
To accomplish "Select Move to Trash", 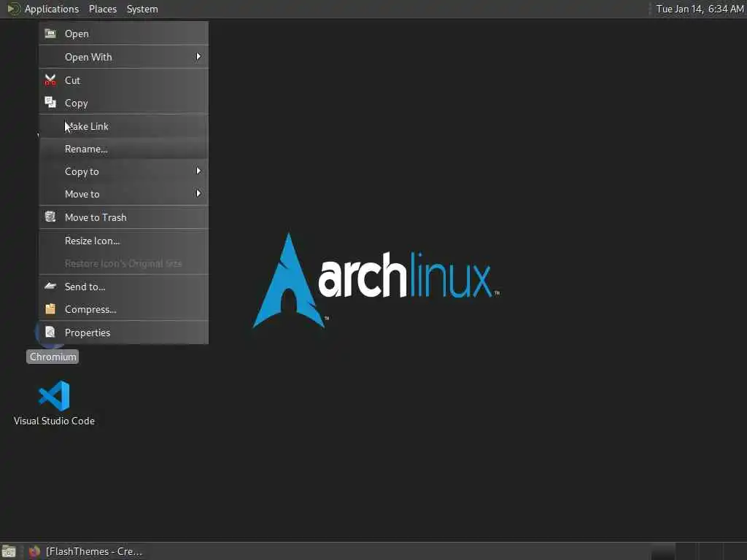I will point(123,217).
